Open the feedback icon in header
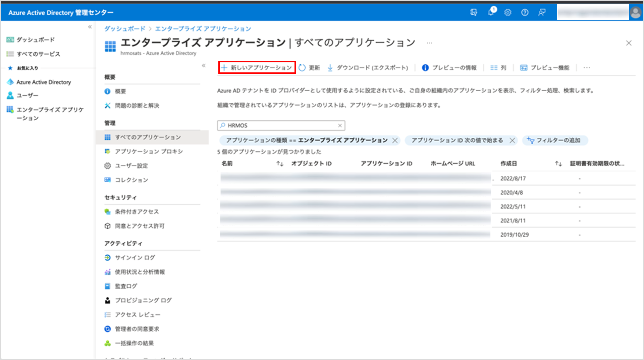The height and width of the screenshot is (360, 644). click(542, 12)
